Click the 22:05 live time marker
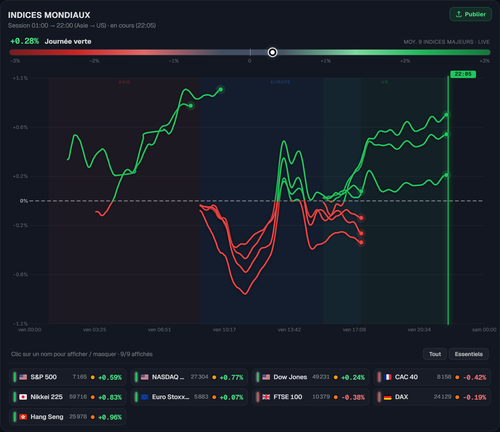 pyautogui.click(x=463, y=74)
